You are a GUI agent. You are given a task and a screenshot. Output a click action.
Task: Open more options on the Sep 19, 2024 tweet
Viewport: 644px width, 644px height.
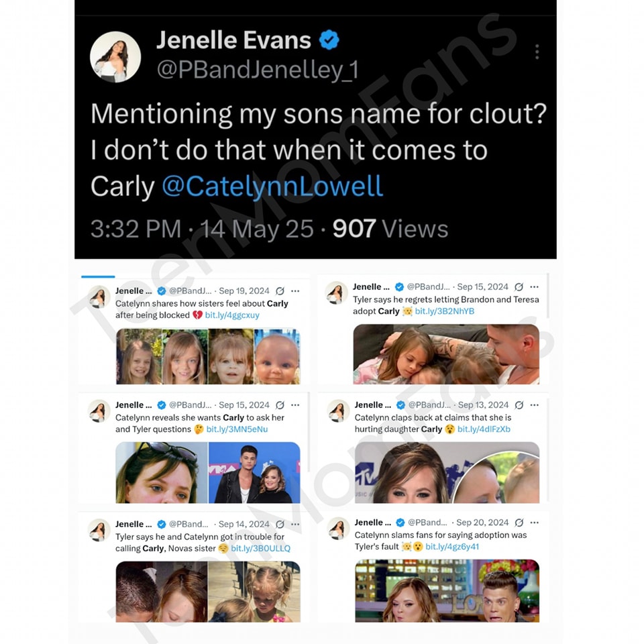pos(295,290)
